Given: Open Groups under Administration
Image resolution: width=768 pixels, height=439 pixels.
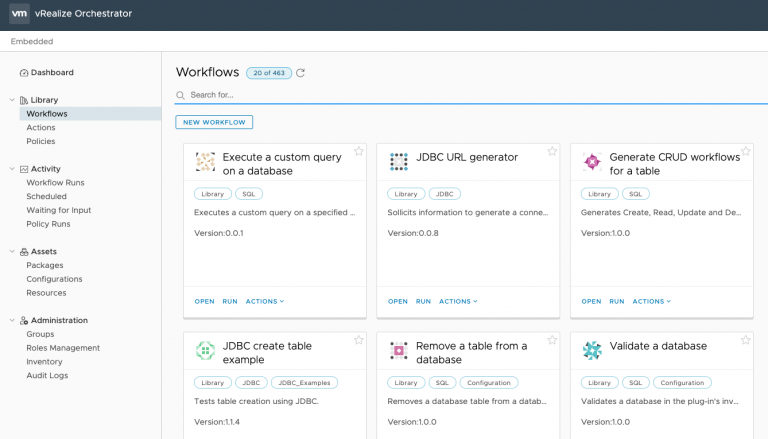Looking at the screenshot, I should [x=40, y=334].
